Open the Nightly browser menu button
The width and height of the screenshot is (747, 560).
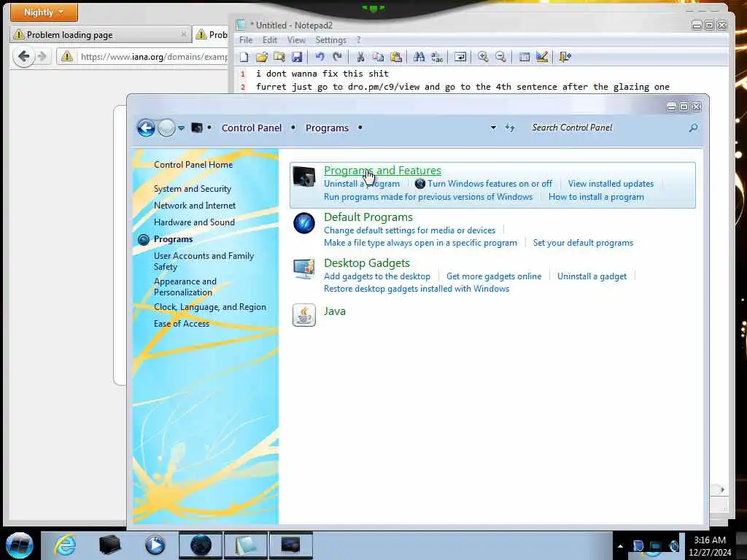[44, 12]
